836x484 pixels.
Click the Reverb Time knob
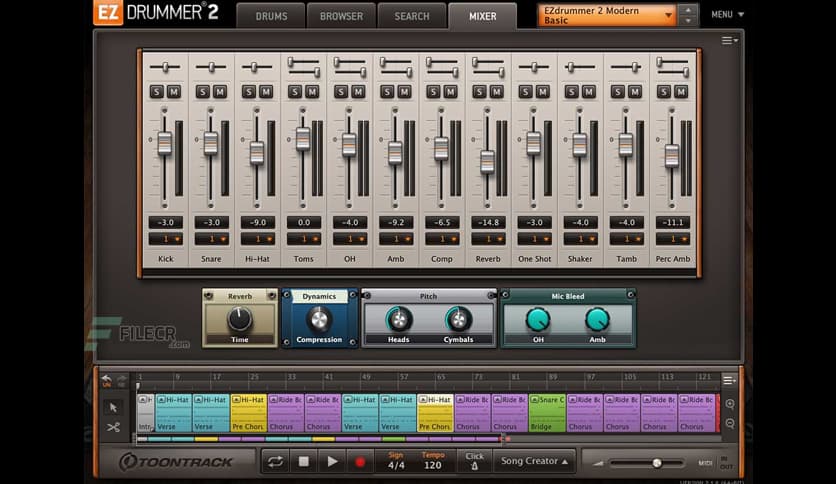pos(239,319)
